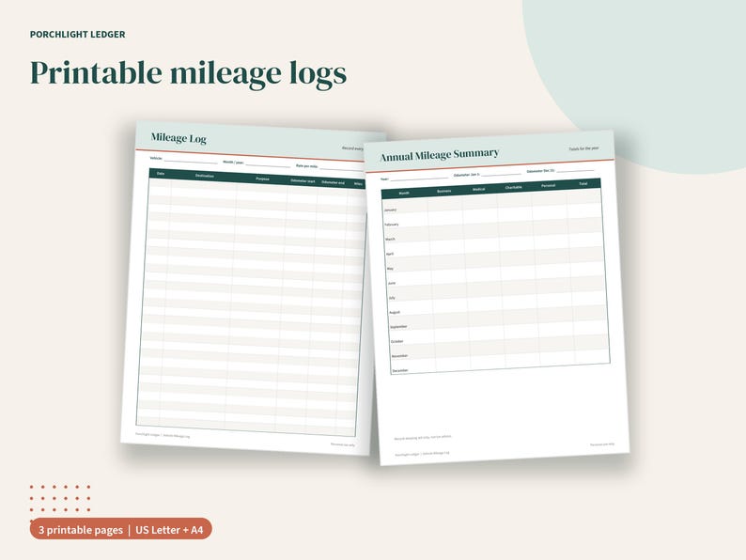The width and height of the screenshot is (746, 560).
Task: Click the 'January' row label
Action: [x=391, y=210]
